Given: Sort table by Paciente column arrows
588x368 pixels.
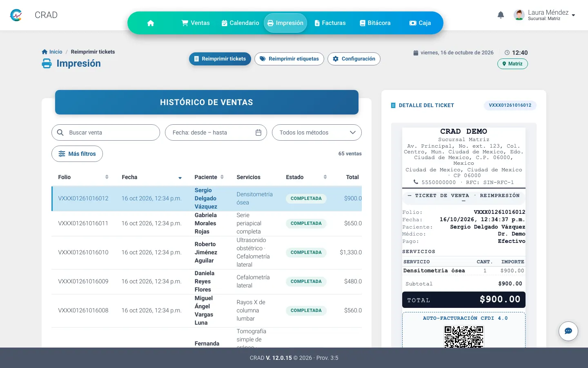Looking at the screenshot, I should click(222, 177).
